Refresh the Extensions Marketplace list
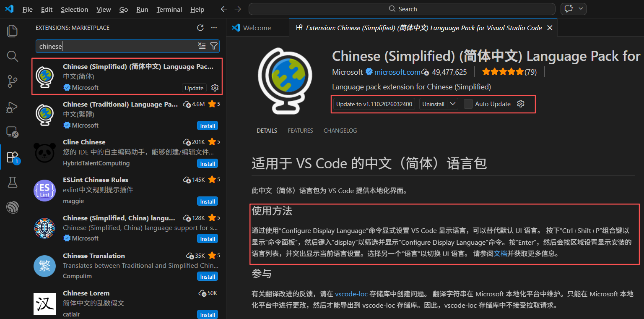This screenshot has width=644, height=319. click(x=200, y=28)
